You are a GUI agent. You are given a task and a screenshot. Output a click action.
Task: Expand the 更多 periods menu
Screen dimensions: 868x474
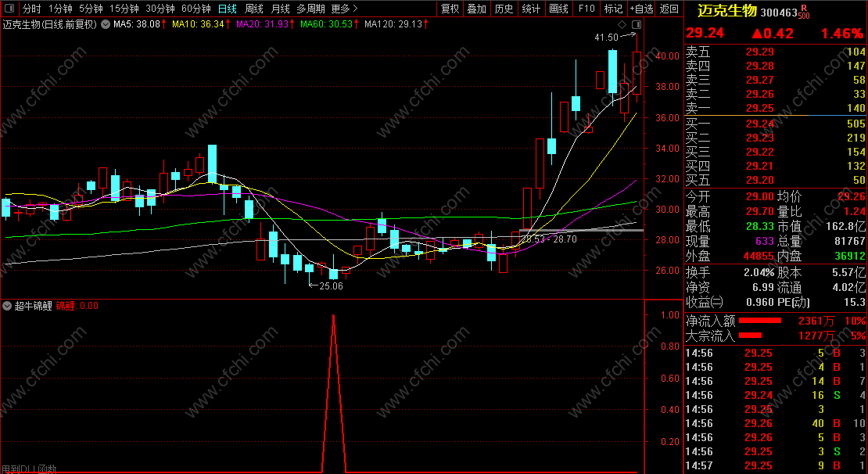[344, 9]
